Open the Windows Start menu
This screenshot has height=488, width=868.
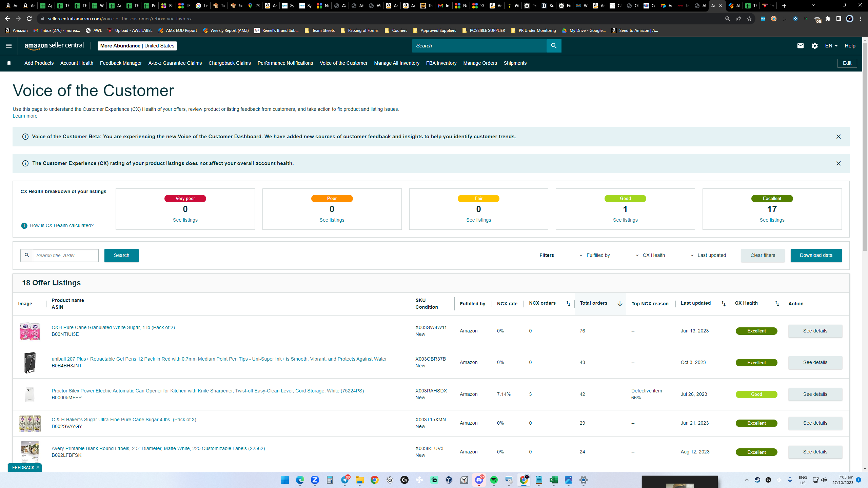[285, 480]
